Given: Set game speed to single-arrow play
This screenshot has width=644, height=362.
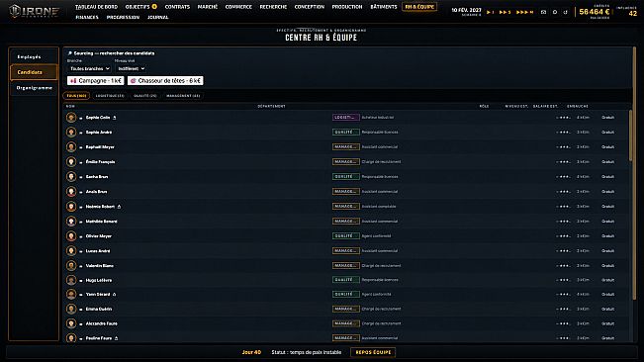Looking at the screenshot, I should pos(490,12).
